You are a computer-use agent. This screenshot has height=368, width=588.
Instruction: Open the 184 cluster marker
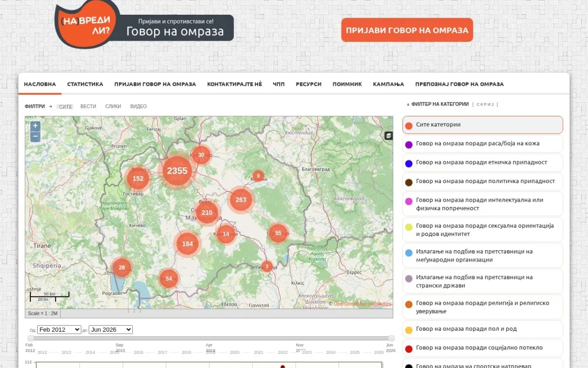(x=188, y=244)
